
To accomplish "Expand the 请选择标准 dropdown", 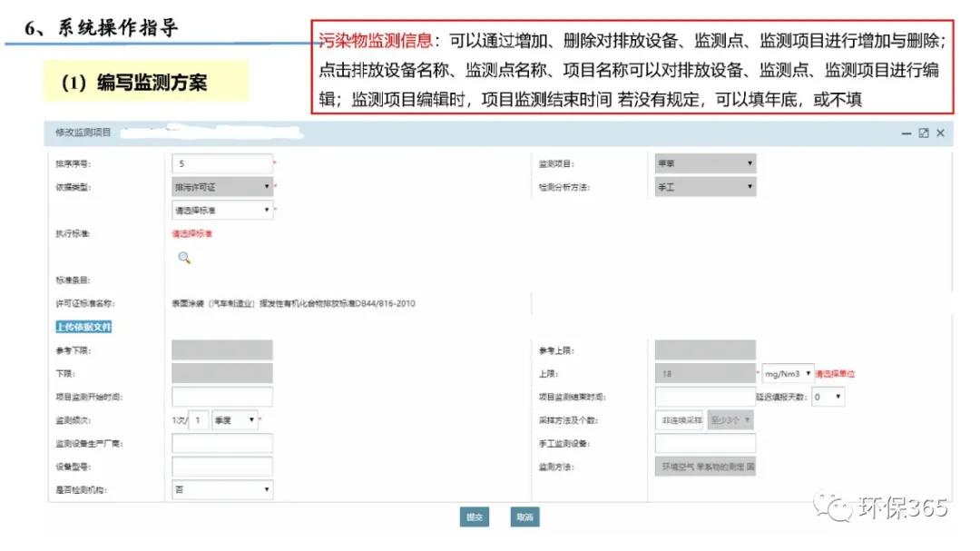I will coord(222,211).
